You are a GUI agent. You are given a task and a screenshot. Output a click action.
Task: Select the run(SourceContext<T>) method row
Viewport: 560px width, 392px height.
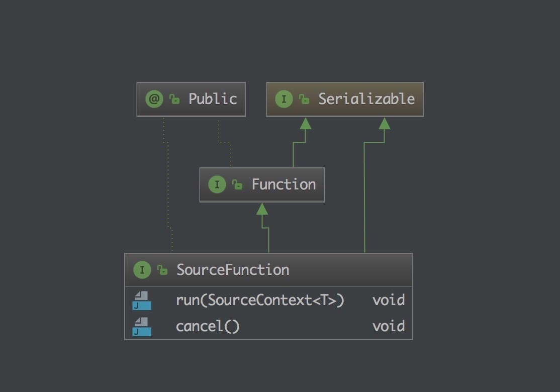coord(268,300)
